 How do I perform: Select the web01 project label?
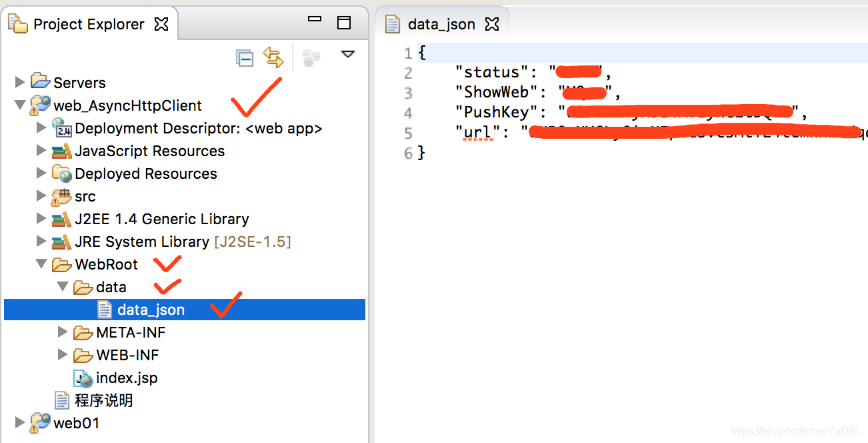point(76,423)
